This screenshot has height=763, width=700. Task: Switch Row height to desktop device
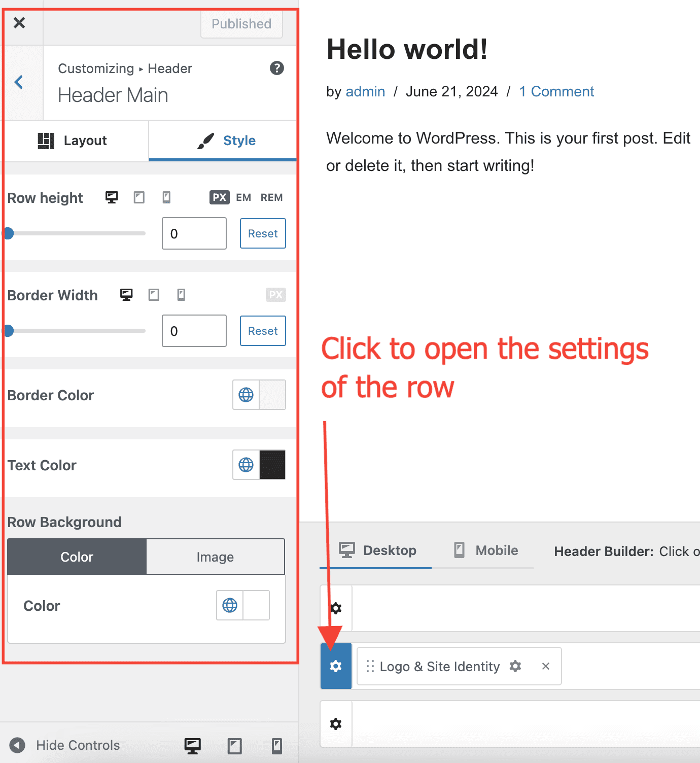pyautogui.click(x=112, y=197)
